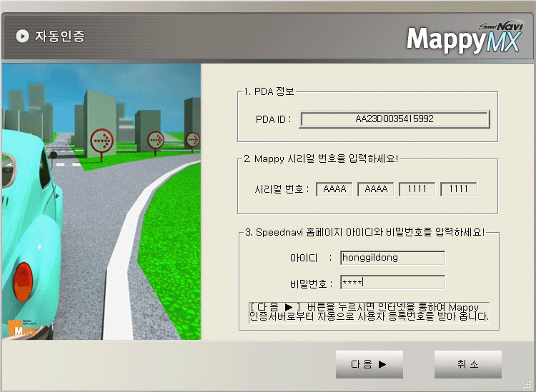Click the '아이디' label

tap(304, 258)
